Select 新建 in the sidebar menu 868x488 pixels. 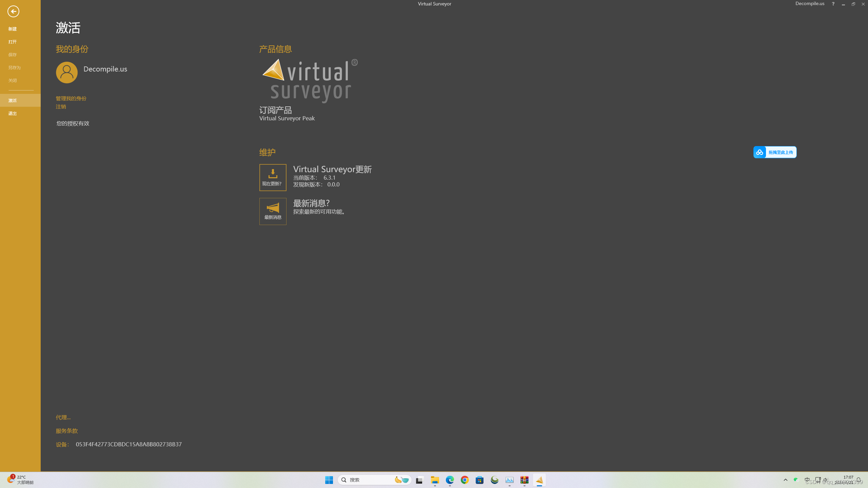(x=13, y=29)
